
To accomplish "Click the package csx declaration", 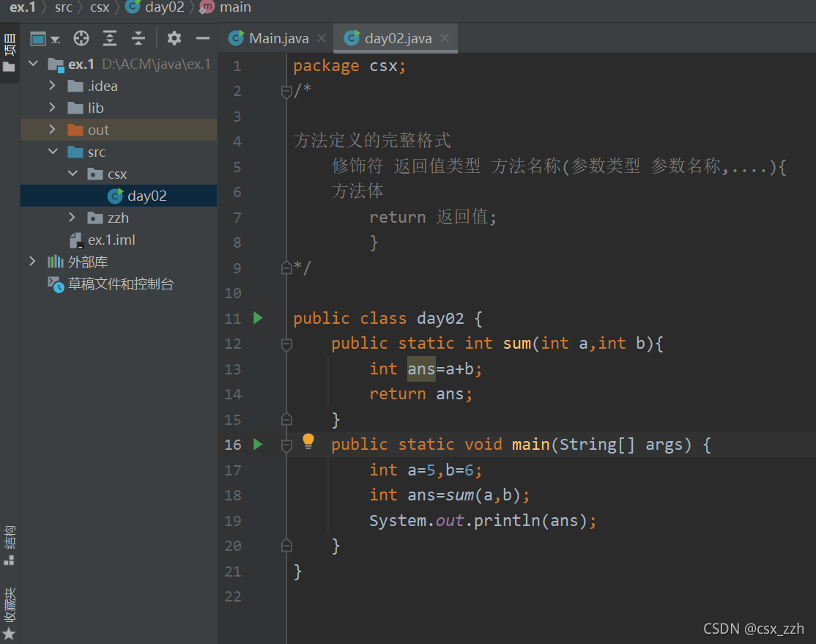I will point(349,66).
